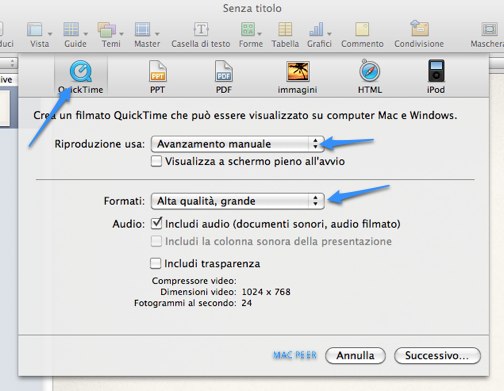Expand the Temi dropdown arrow
The image size is (504, 391).
pyautogui.click(x=121, y=34)
